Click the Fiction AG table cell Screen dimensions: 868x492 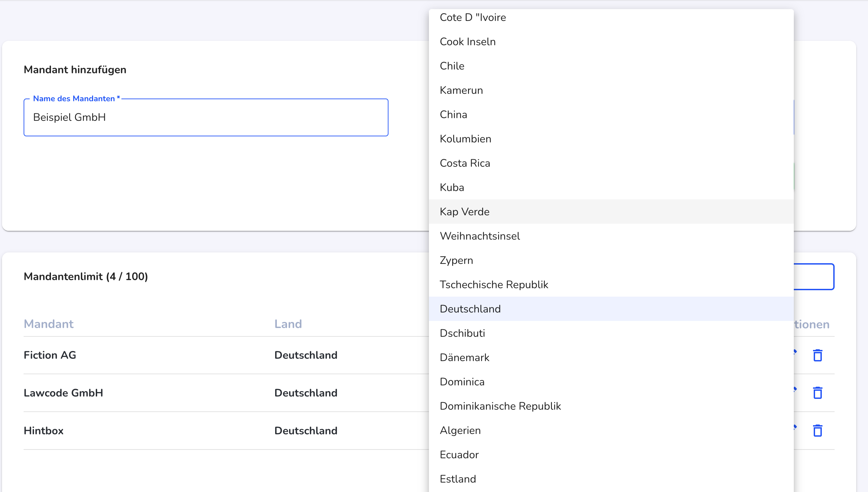click(x=50, y=355)
